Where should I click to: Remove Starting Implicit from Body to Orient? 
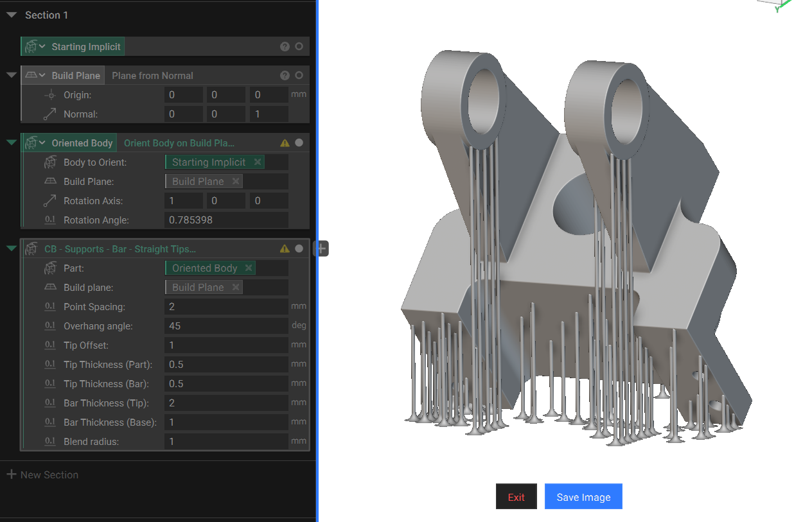257,162
